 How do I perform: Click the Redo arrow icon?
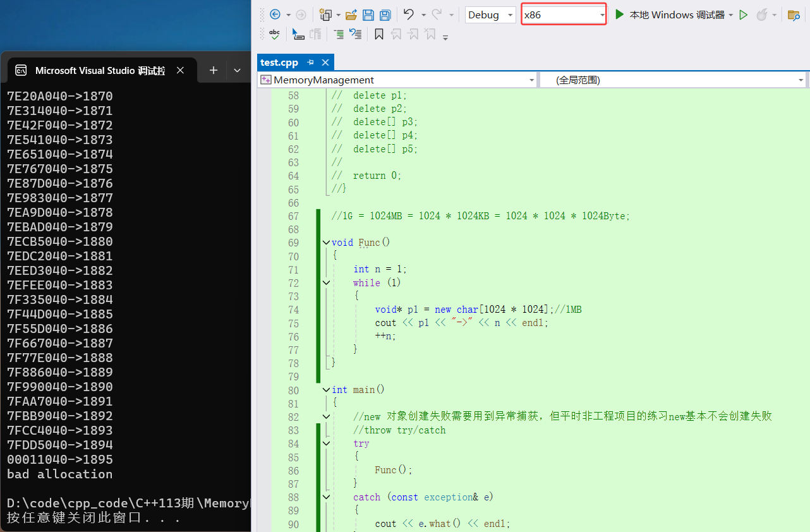(437, 15)
